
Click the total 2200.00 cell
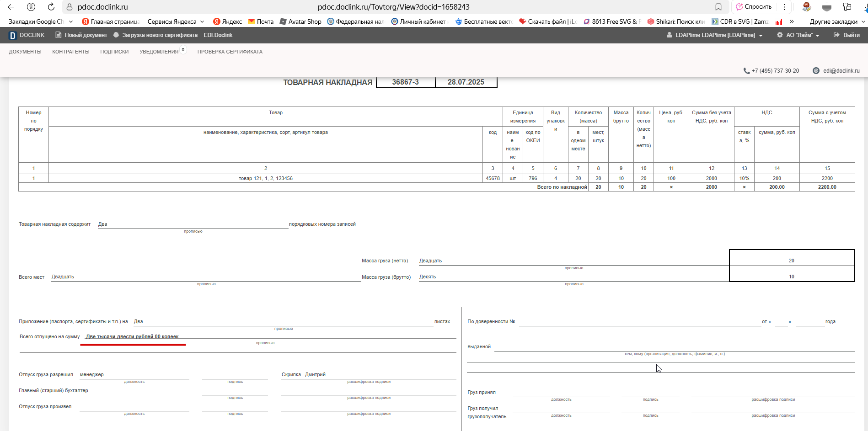coord(827,187)
